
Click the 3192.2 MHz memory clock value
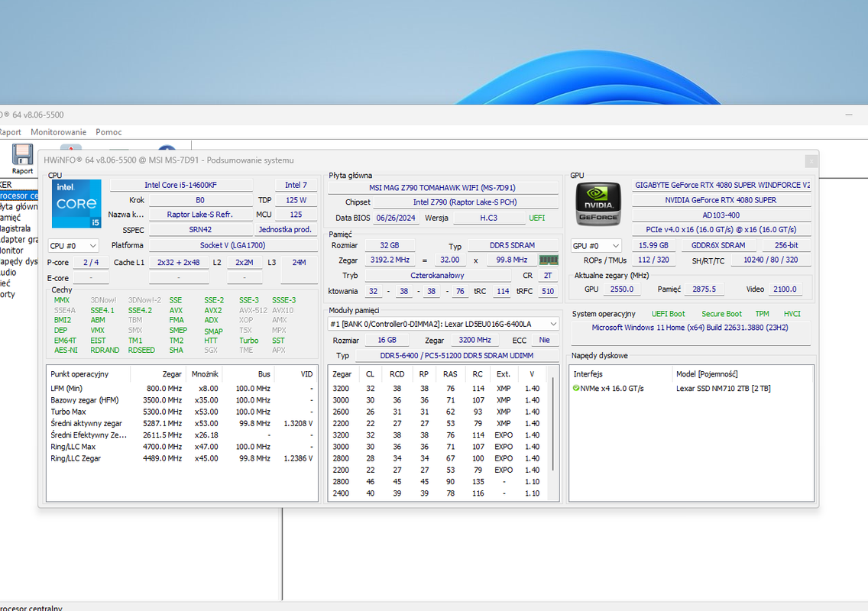[390, 260]
